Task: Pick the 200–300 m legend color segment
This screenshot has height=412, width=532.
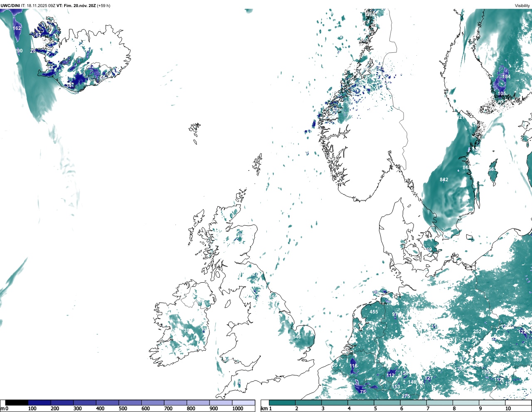Action: click(x=62, y=403)
